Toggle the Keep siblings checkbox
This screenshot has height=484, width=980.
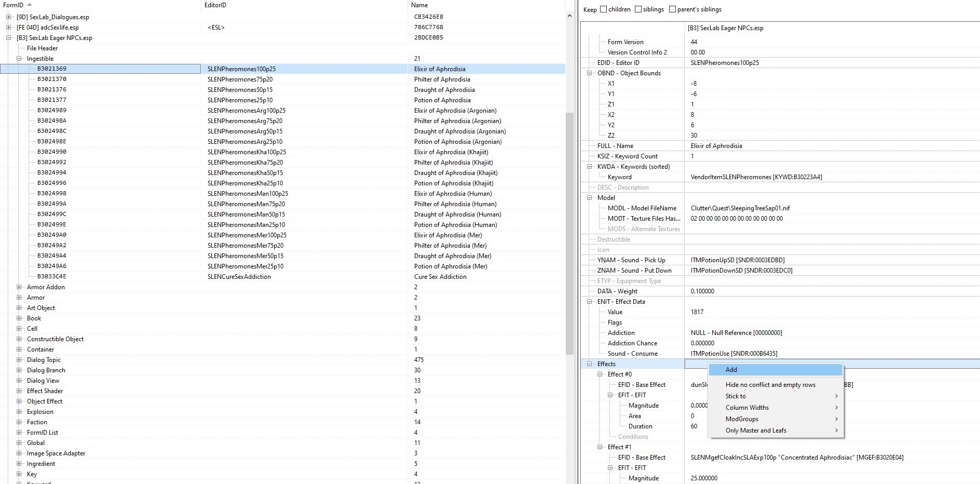click(x=638, y=9)
